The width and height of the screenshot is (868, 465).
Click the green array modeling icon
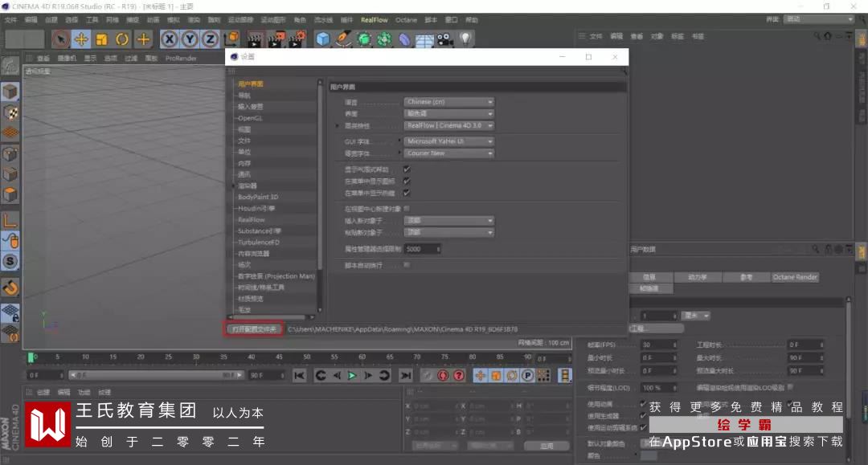pyautogui.click(x=384, y=39)
